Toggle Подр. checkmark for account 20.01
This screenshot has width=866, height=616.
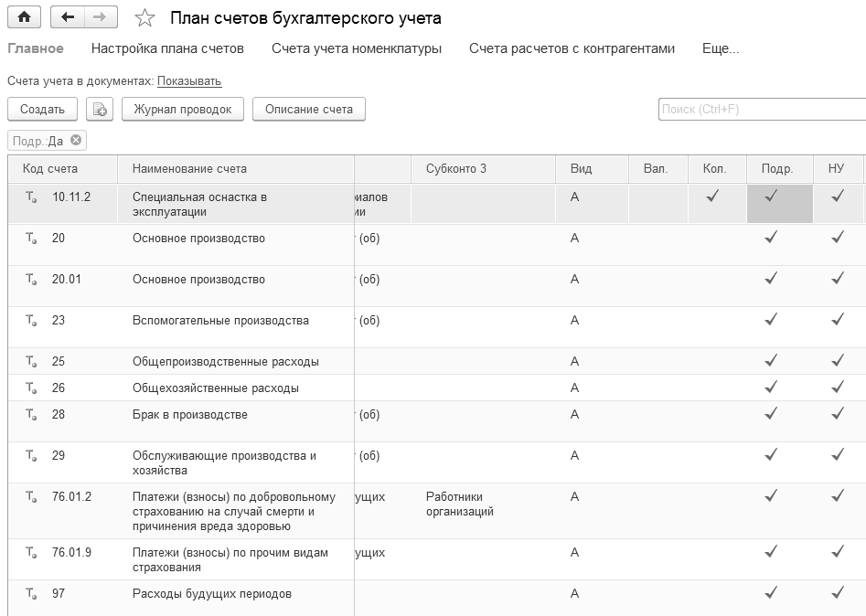tap(771, 279)
